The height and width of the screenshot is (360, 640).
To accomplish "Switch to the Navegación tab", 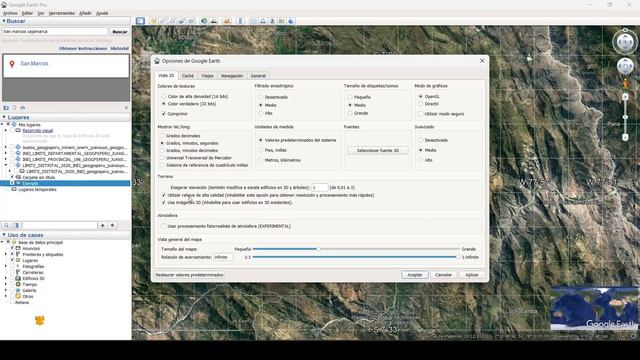I will [232, 76].
